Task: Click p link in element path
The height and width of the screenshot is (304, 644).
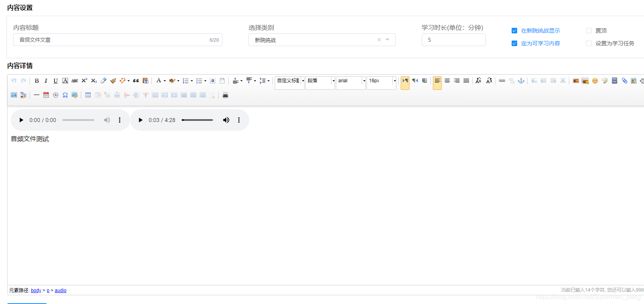Action: click(x=48, y=290)
